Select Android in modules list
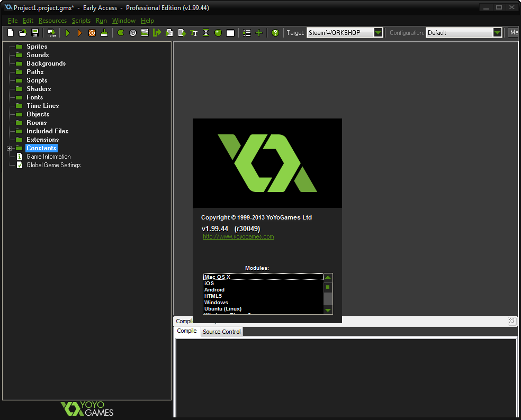Screen dimensions: 521x420 pyautogui.click(x=263, y=289)
